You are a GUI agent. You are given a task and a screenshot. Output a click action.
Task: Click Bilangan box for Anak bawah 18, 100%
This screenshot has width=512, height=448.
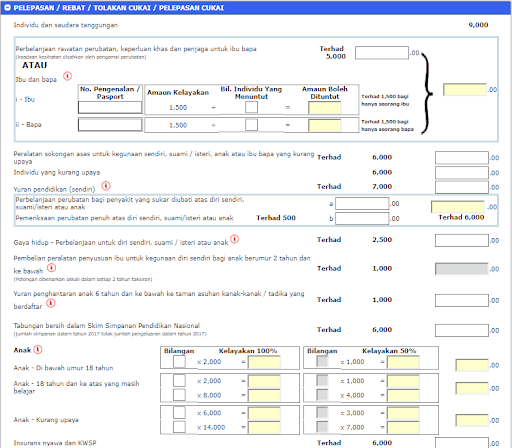point(179,362)
